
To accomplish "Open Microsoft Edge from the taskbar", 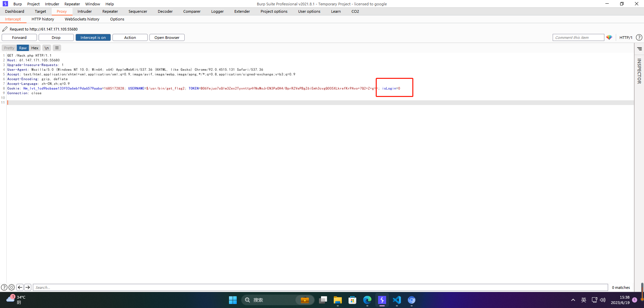I will tap(367, 300).
